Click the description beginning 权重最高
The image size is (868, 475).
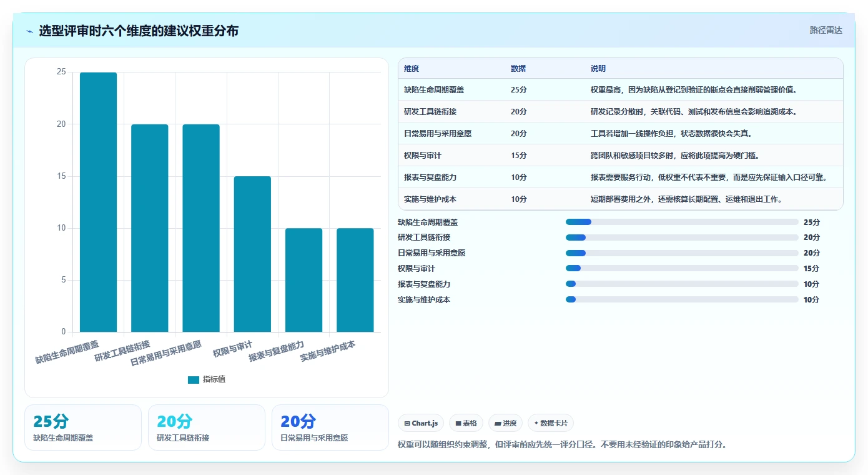(694, 90)
